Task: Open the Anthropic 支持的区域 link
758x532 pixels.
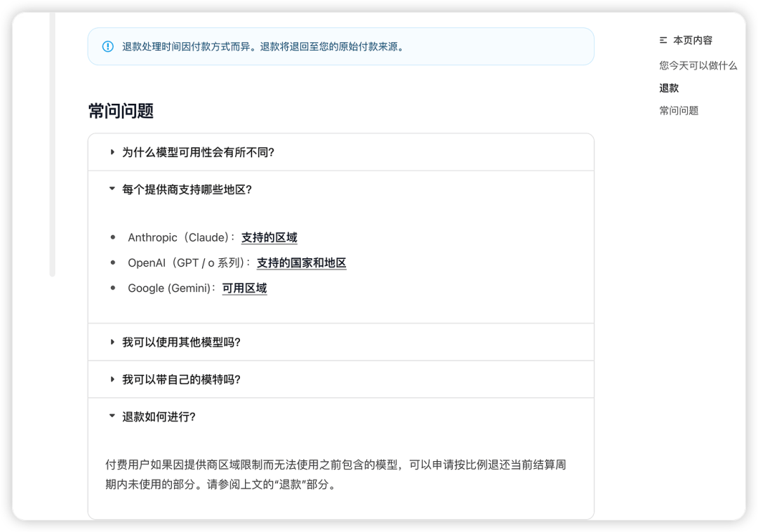Action: (x=269, y=237)
